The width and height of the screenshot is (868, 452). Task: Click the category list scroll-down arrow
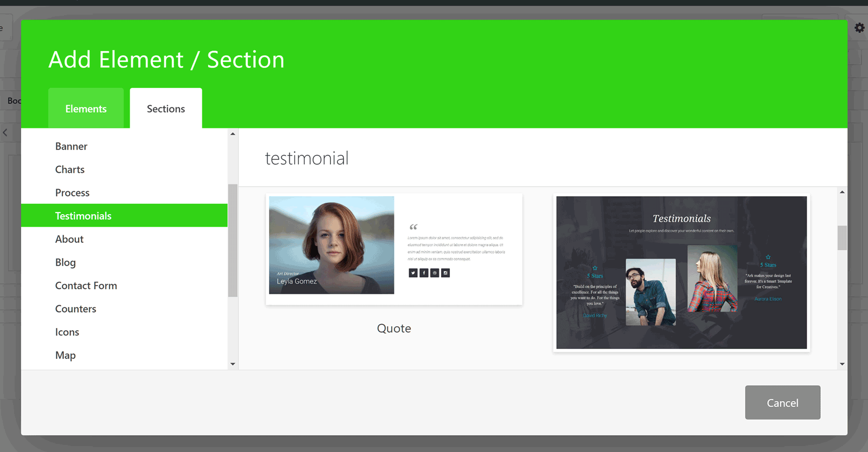[233, 364]
